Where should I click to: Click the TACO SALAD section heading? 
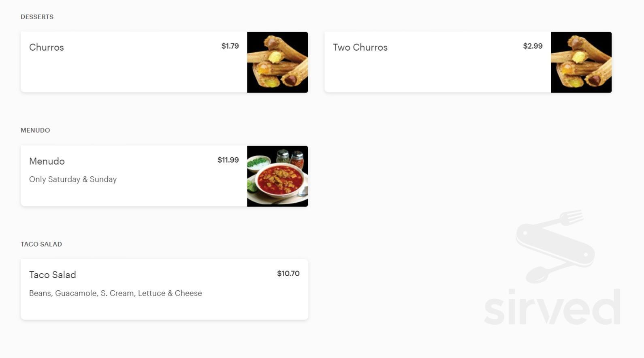click(x=41, y=244)
